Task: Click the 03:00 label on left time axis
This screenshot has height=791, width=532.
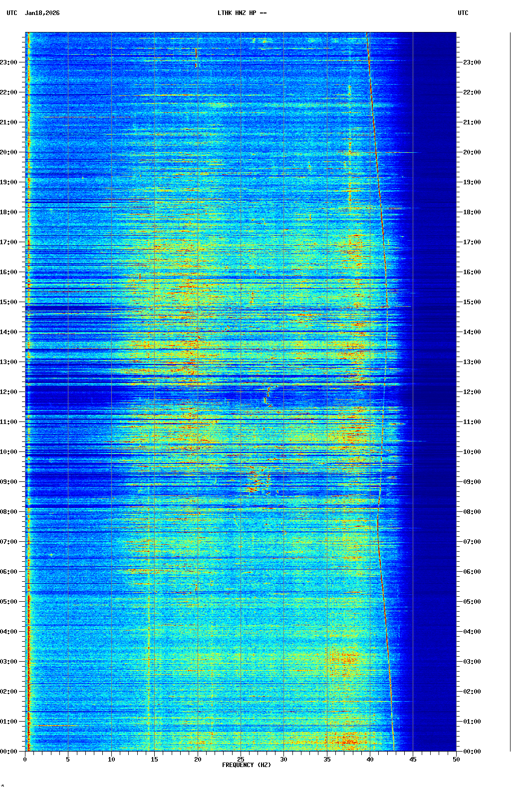Action: 8,662
